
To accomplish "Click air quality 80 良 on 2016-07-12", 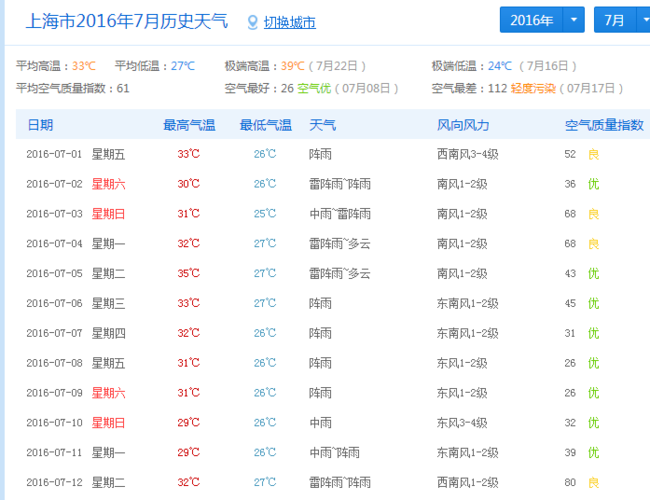I will (x=582, y=483).
